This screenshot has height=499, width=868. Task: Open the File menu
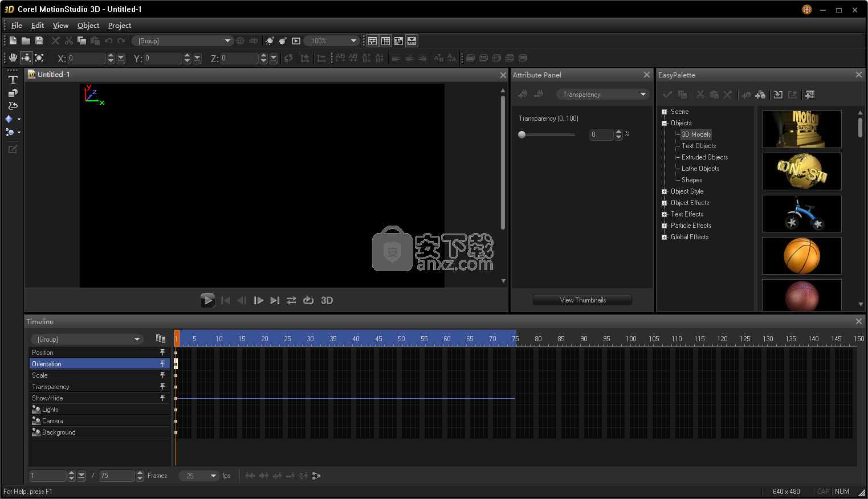pos(17,26)
